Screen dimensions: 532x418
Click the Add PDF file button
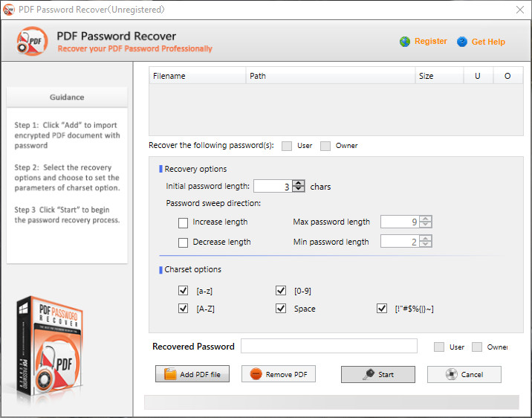pyautogui.click(x=192, y=374)
